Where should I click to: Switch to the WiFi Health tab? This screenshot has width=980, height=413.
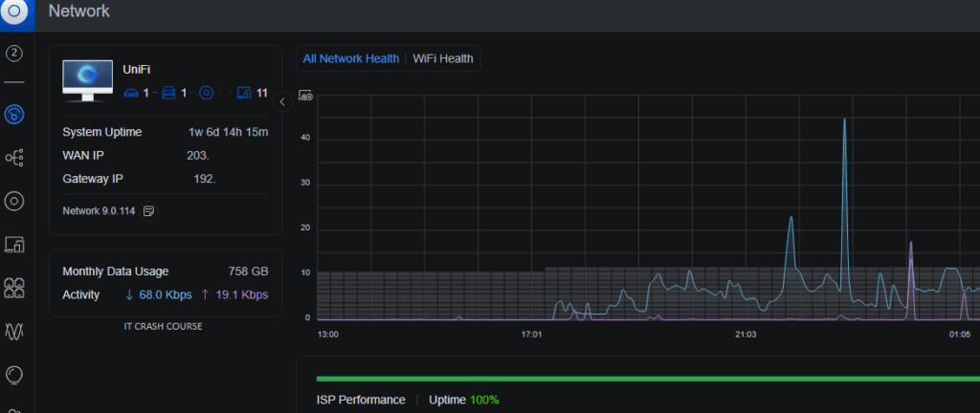[443, 58]
